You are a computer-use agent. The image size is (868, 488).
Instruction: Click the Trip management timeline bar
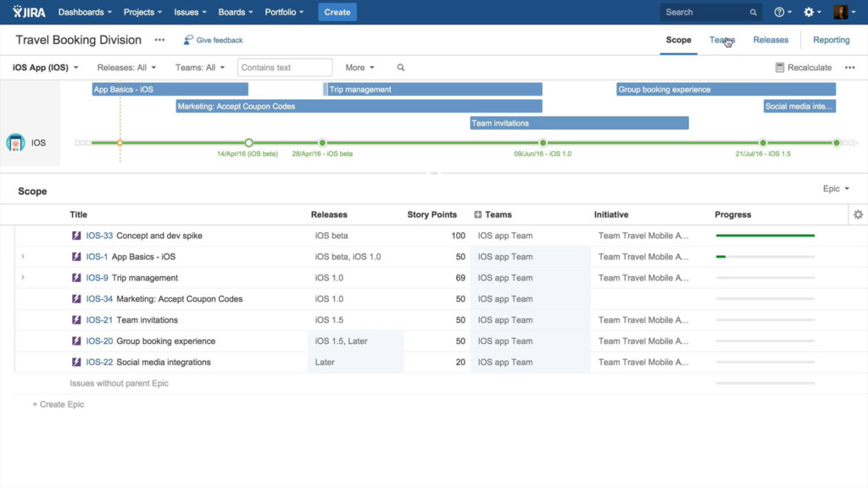433,89
